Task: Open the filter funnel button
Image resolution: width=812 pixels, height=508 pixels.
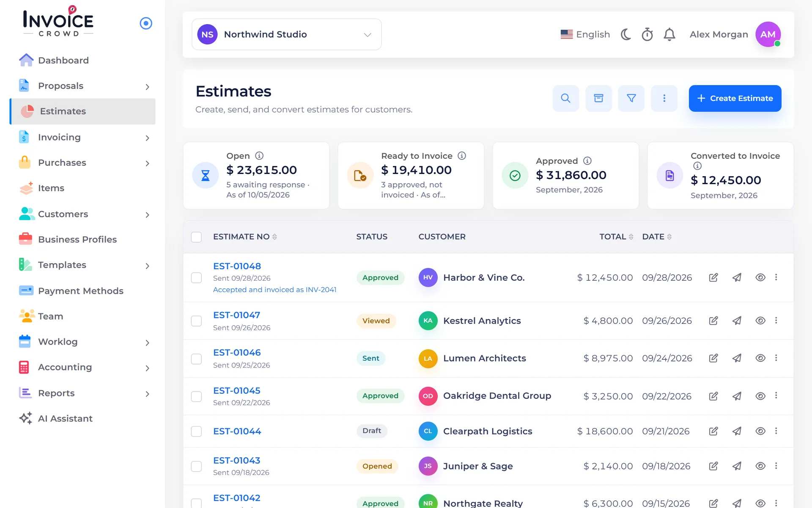Action: pos(631,98)
